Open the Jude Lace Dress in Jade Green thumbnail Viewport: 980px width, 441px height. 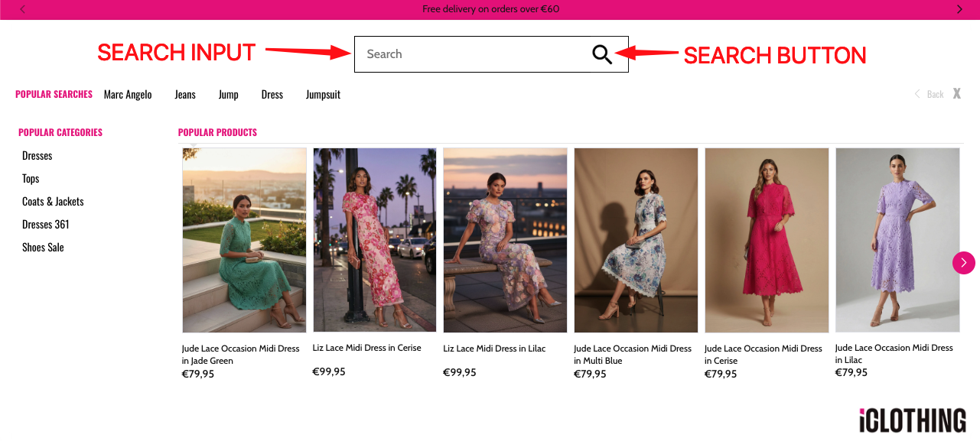pos(243,239)
